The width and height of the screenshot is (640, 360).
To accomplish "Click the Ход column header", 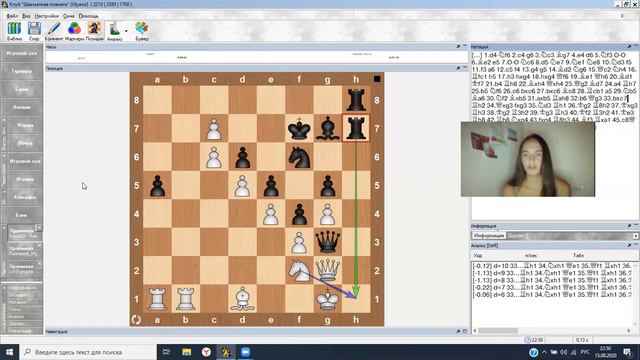I will pos(478,256).
